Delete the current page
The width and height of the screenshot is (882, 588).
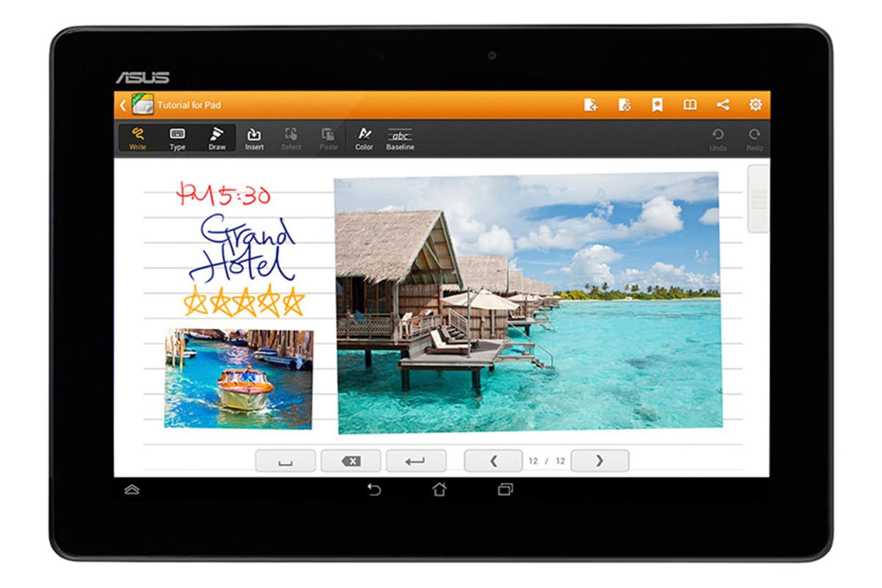[x=624, y=105]
